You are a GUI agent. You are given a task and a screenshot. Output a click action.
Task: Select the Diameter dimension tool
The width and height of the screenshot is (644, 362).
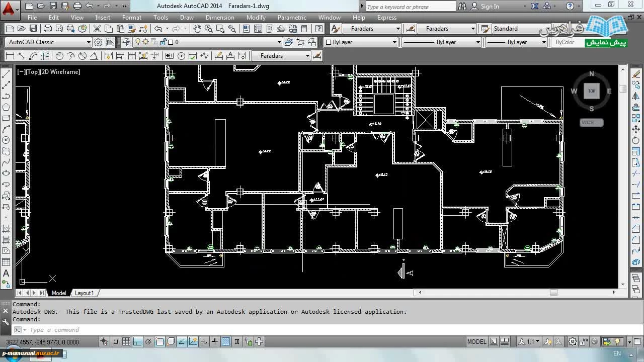coord(83,56)
